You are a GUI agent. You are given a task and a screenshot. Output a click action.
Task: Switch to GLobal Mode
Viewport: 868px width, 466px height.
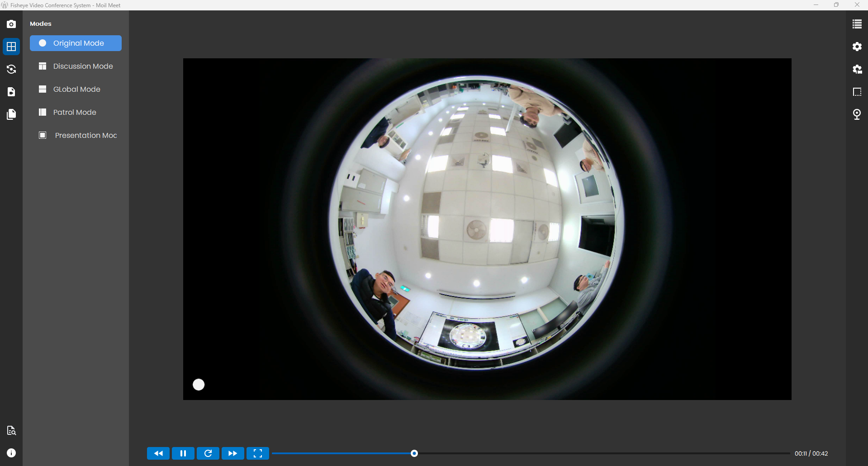click(x=76, y=89)
